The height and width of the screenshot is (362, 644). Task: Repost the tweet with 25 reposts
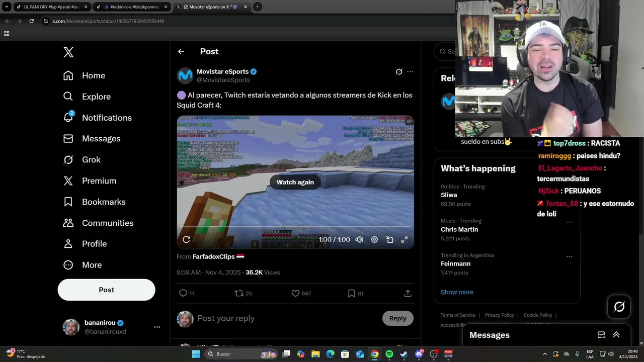coord(243,293)
